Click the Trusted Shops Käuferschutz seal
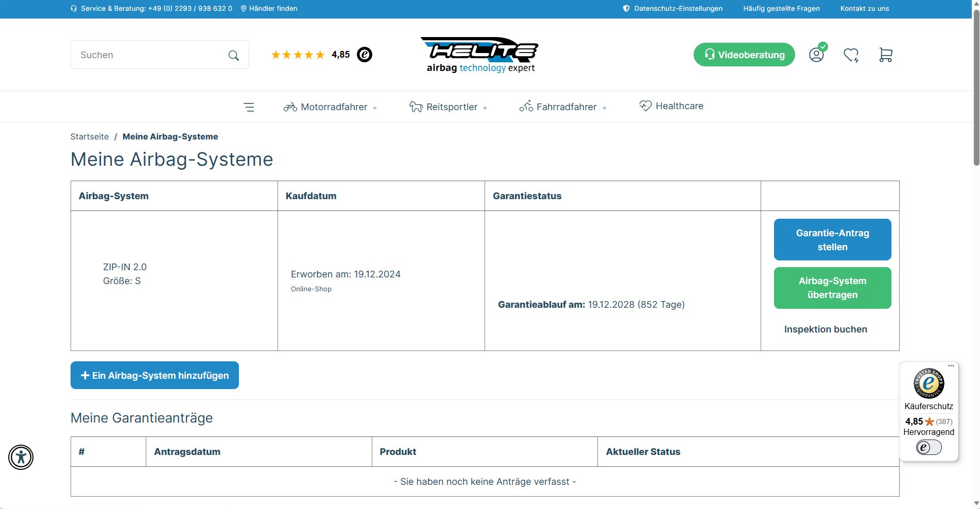The height and width of the screenshot is (509, 980). [929, 383]
